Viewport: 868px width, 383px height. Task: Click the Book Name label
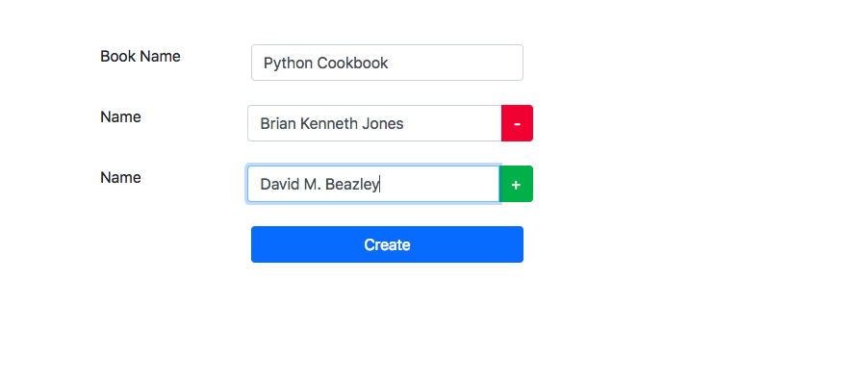140,57
